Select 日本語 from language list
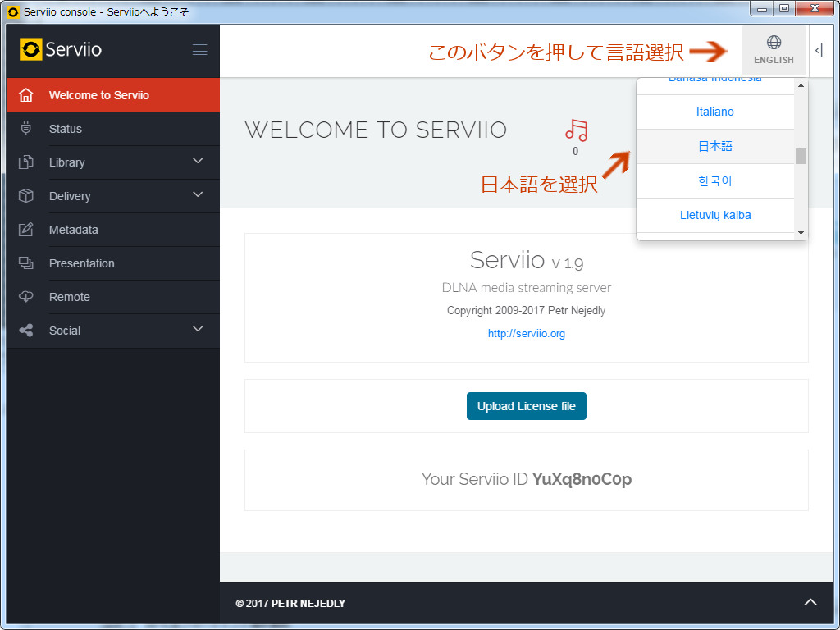The height and width of the screenshot is (630, 840). [x=714, y=146]
